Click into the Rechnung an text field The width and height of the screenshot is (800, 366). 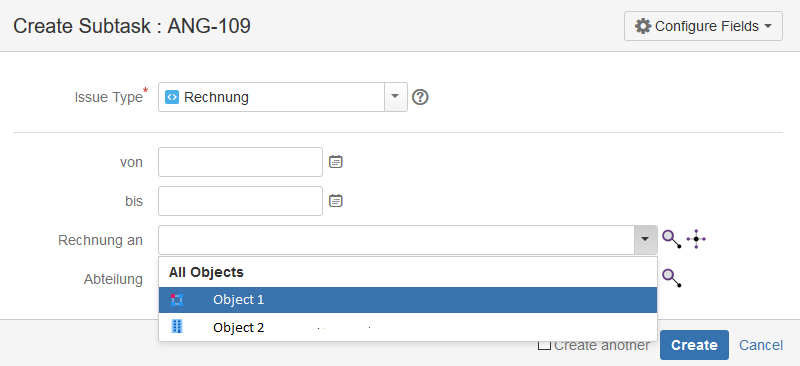[x=396, y=239]
